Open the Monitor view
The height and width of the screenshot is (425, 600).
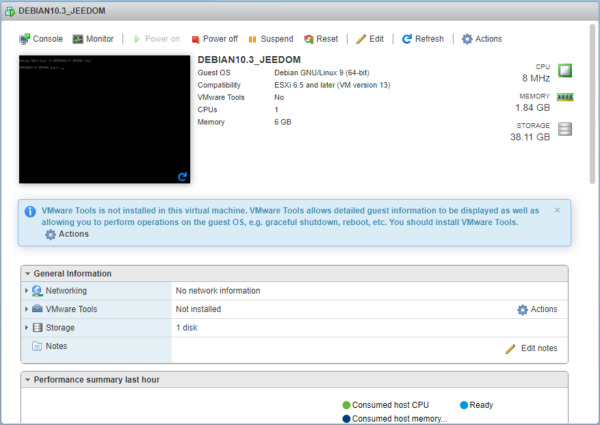point(93,39)
